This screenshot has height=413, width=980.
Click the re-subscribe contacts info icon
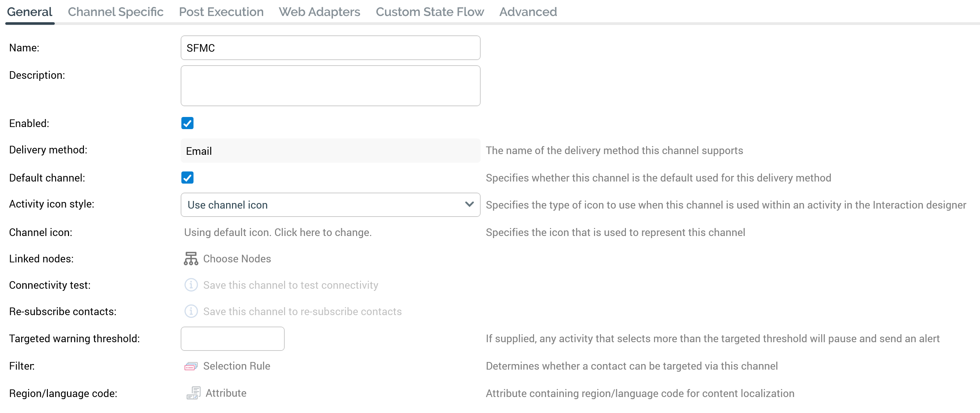[191, 311]
